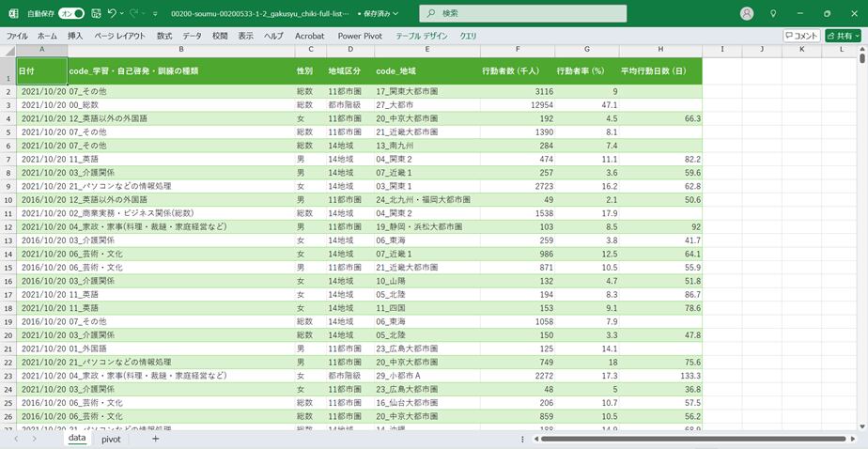Open the コメント comments pane

click(801, 36)
